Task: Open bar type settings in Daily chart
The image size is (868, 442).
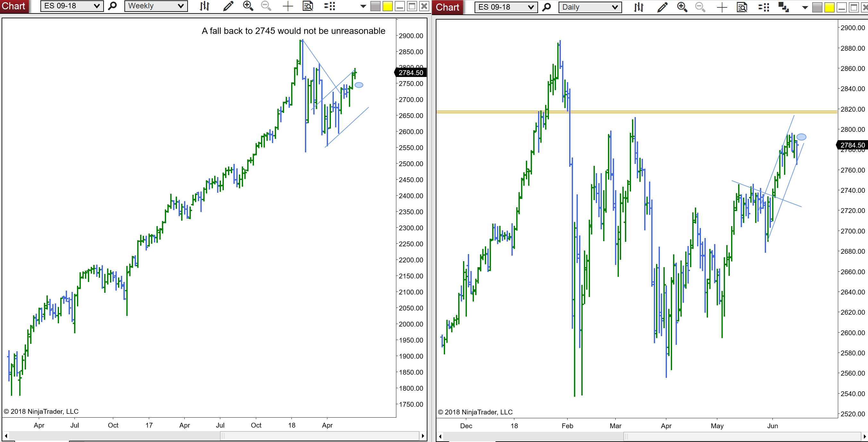Action: click(638, 7)
